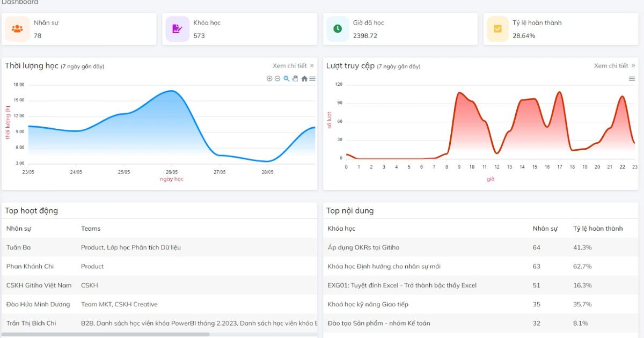
Task: Click the zoom out icon on Thời lượng học chart
Action: [277, 78]
